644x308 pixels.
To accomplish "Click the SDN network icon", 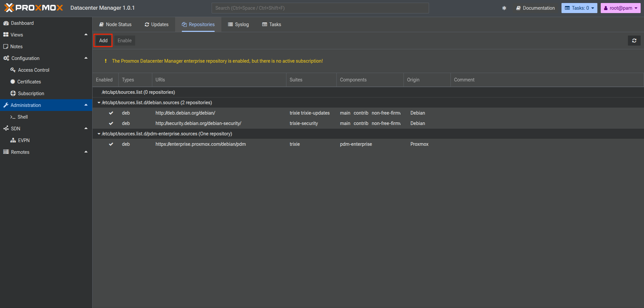I will tap(6, 129).
